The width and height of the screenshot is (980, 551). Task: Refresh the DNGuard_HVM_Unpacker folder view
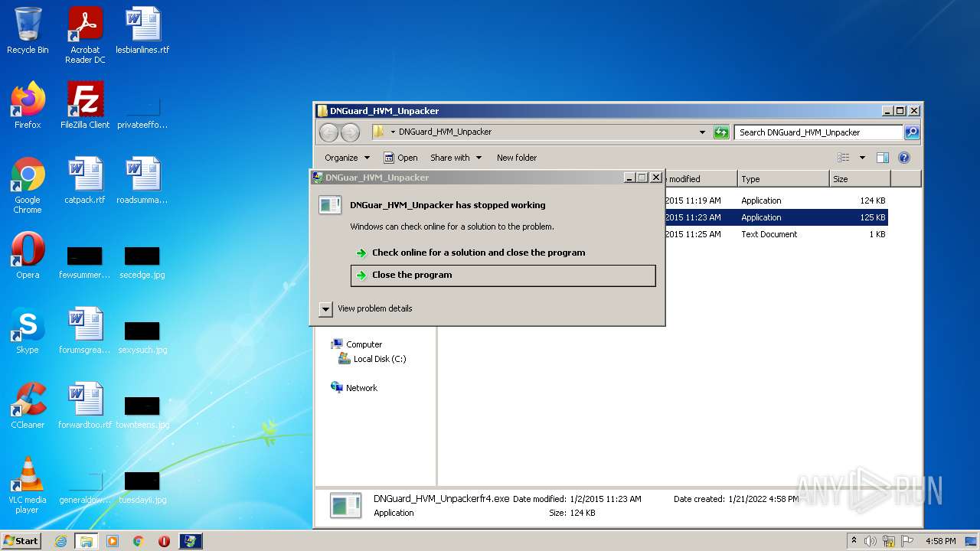click(x=721, y=132)
